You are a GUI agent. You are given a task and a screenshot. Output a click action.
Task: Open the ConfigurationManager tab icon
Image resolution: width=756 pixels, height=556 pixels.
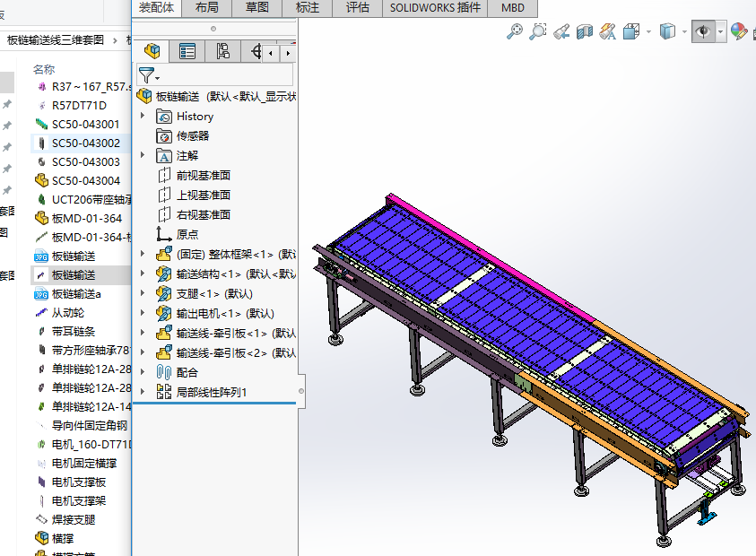223,51
